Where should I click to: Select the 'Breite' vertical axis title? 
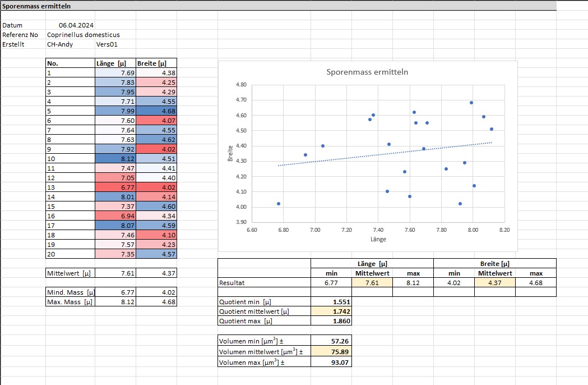click(x=230, y=154)
